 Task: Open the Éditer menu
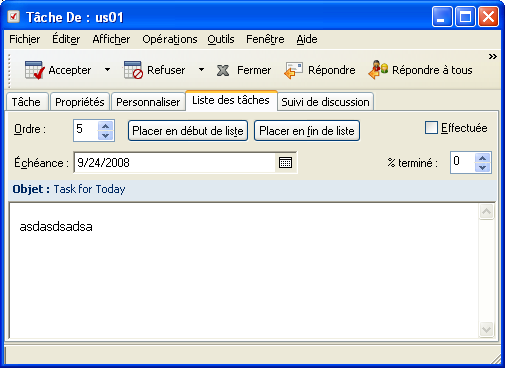[66, 39]
